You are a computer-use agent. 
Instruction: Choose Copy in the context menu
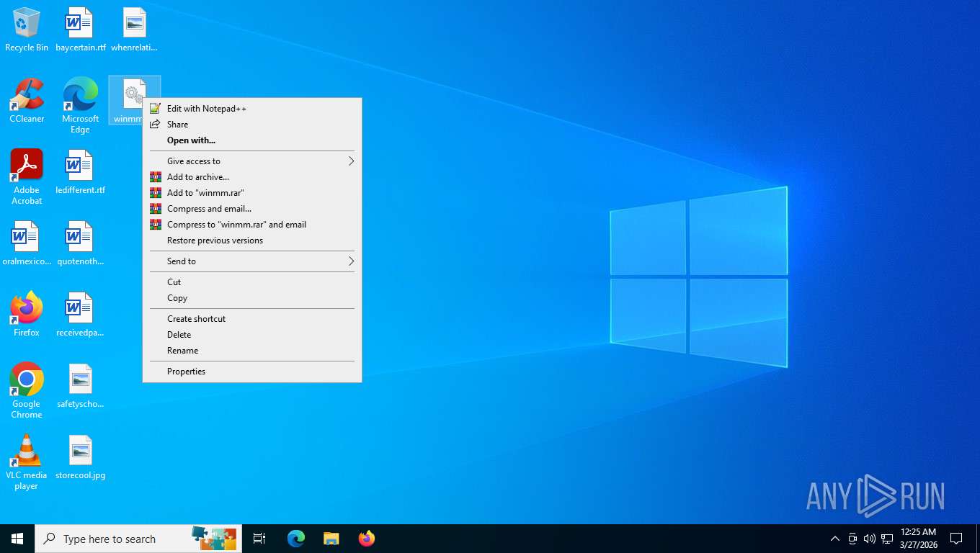[x=252, y=298]
